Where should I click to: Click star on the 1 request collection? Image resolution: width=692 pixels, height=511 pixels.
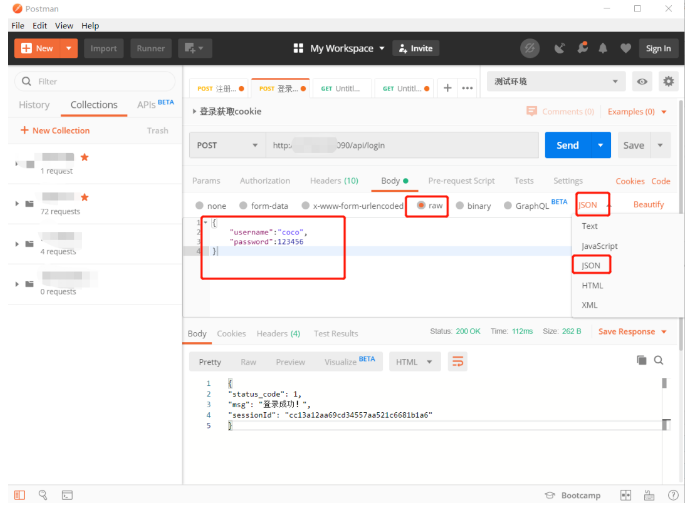coord(85,157)
